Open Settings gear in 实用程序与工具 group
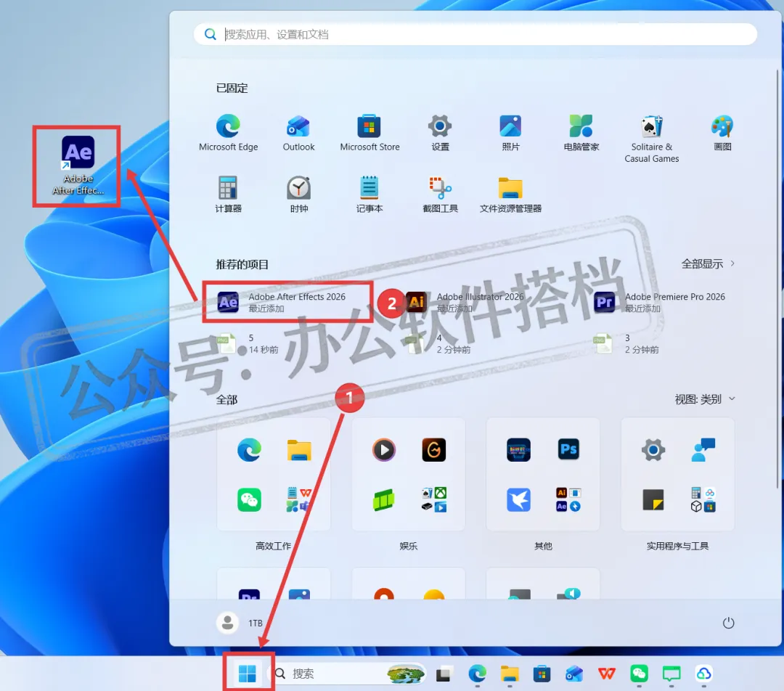784x691 pixels. tap(653, 449)
